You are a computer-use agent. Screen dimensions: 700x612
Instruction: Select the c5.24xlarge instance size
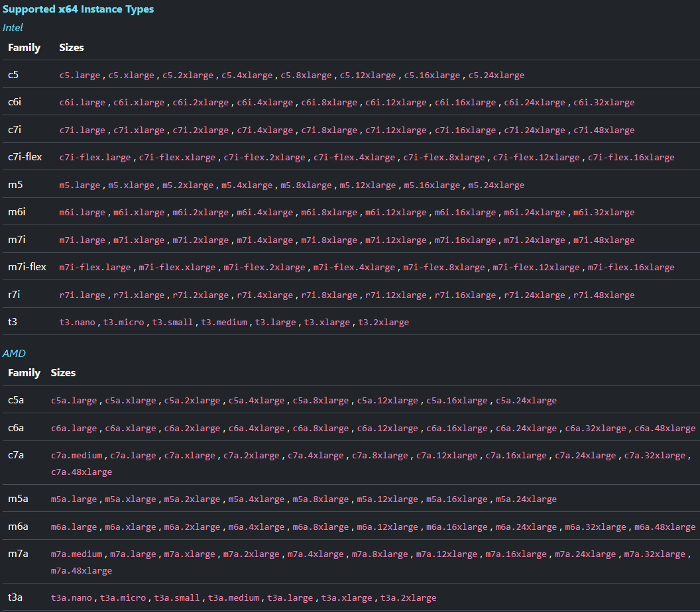tap(496, 75)
